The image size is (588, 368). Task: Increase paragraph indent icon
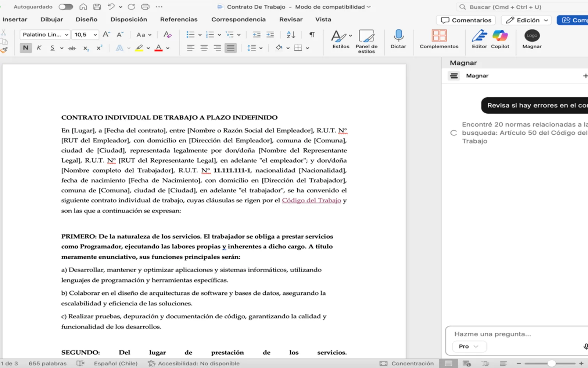(270, 35)
